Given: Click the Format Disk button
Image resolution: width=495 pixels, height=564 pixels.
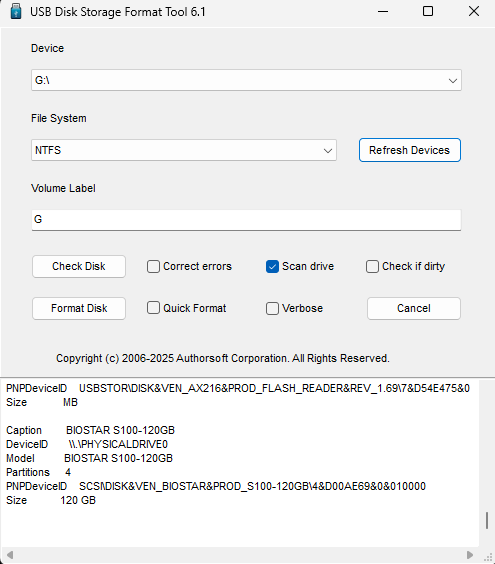Looking at the screenshot, I should (79, 308).
